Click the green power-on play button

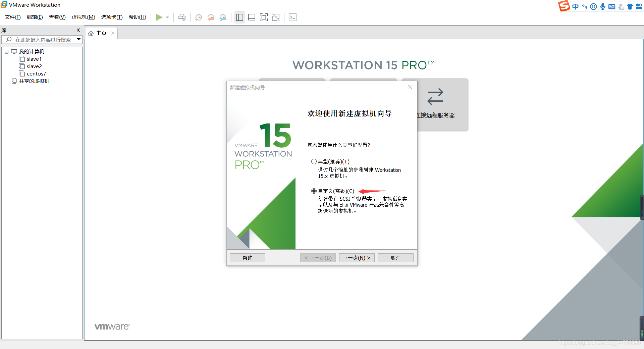[159, 17]
